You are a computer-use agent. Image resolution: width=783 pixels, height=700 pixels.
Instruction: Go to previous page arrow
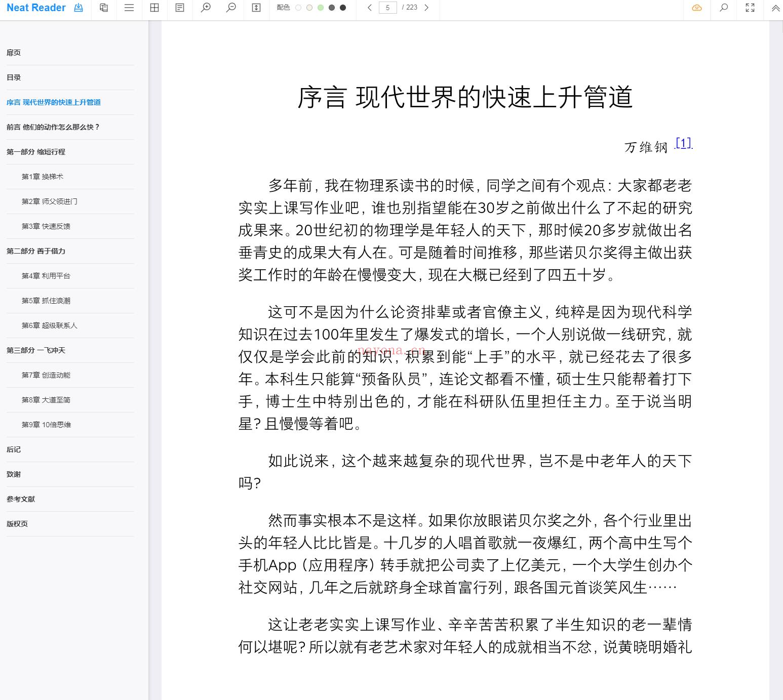370,8
